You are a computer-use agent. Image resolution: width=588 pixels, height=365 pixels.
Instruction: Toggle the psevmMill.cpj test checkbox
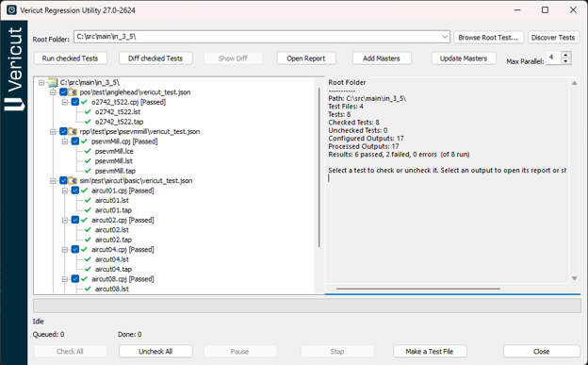pyautogui.click(x=75, y=141)
